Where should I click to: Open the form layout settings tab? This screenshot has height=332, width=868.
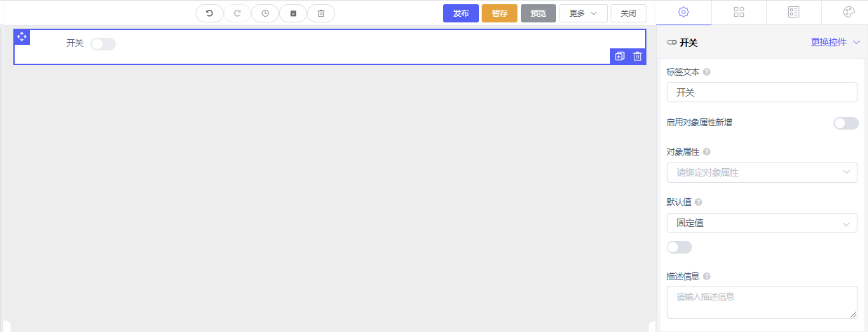pyautogui.click(x=794, y=12)
